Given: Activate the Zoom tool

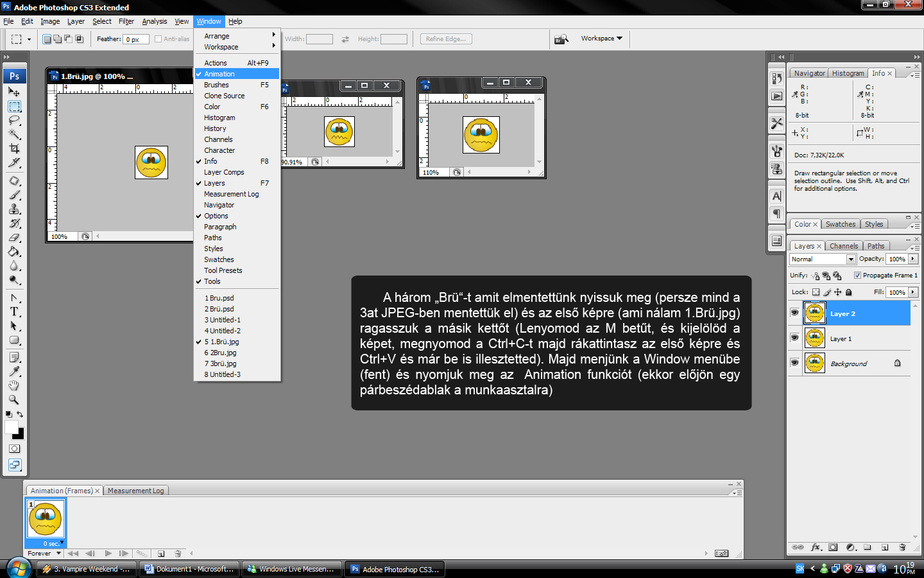Looking at the screenshot, I should pyautogui.click(x=14, y=399).
